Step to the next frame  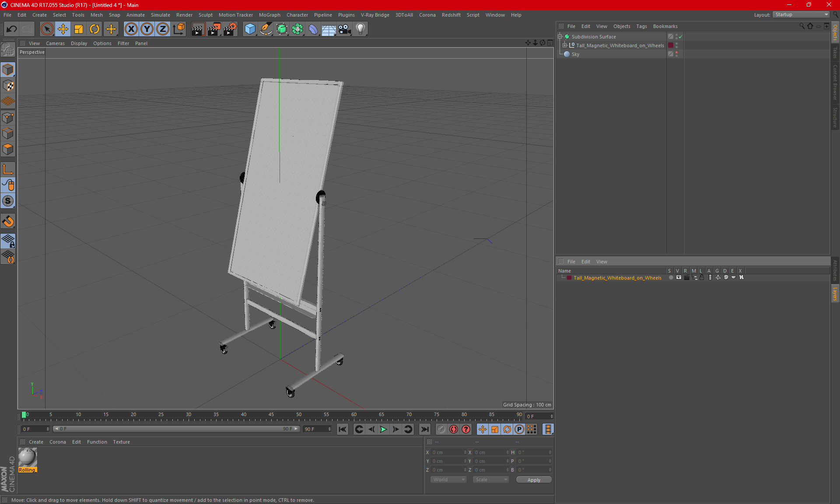click(x=395, y=429)
